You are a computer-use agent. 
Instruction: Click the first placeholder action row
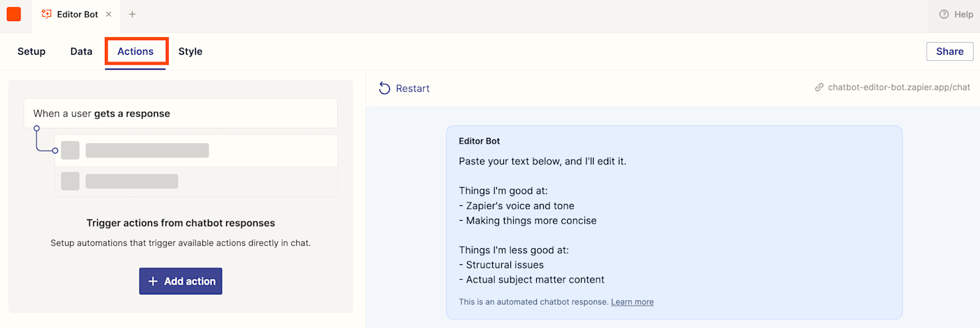196,151
